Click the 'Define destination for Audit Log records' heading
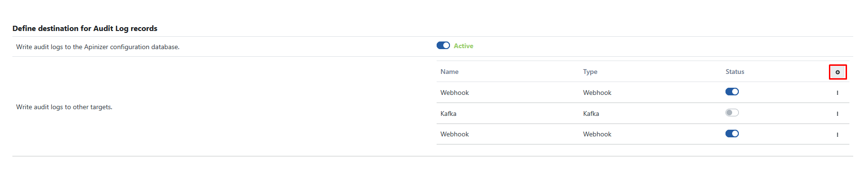 (x=85, y=28)
